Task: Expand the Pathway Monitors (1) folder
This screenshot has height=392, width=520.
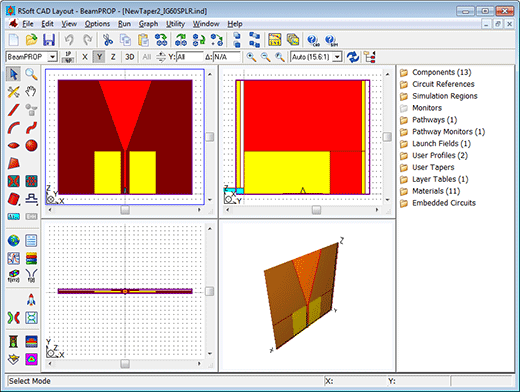Action: point(443,132)
